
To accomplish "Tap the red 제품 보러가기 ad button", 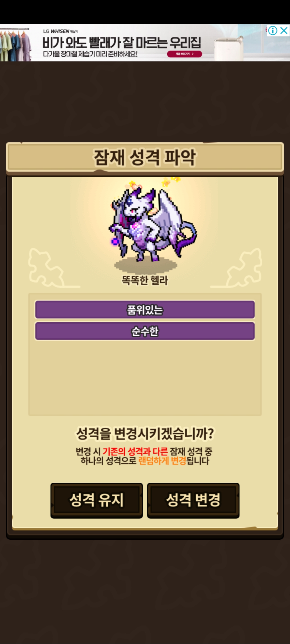I will pos(184,54).
